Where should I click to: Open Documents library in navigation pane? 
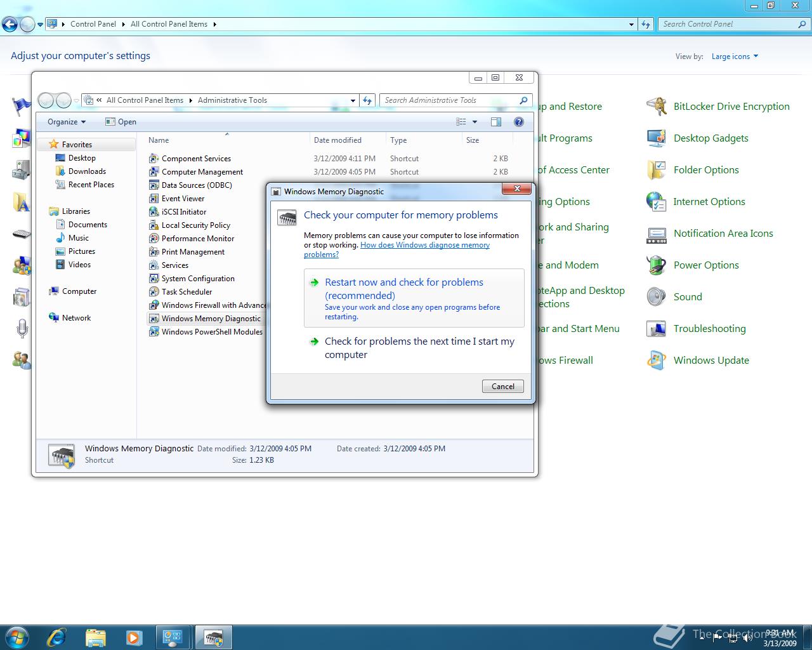(x=88, y=225)
